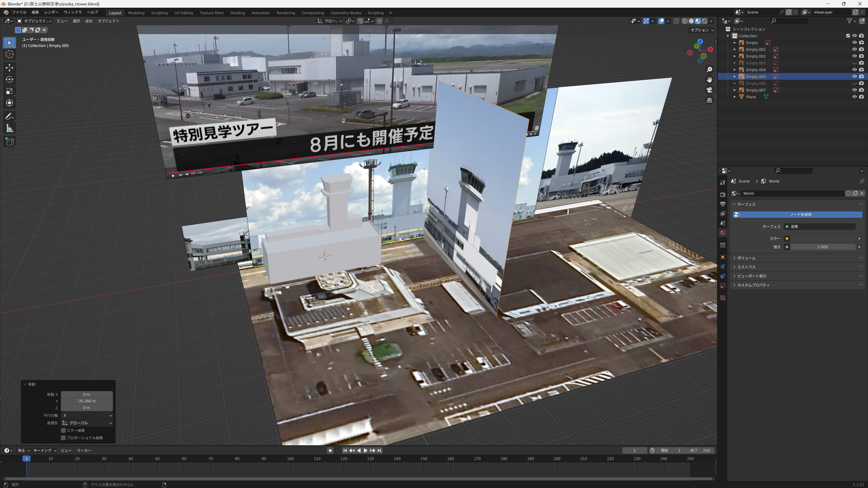Toggle visibility of Empty.001
This screenshot has width=868, height=488.
[854, 49]
